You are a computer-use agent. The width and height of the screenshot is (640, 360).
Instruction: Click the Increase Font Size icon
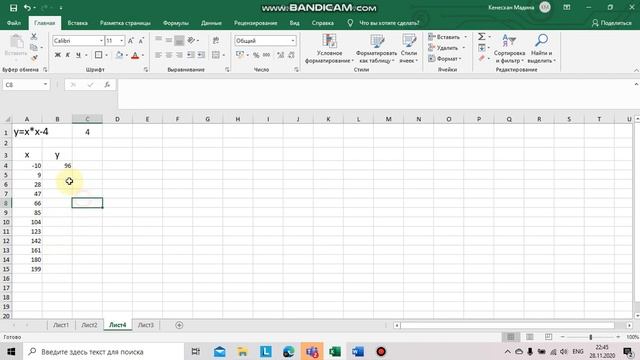[x=131, y=41]
